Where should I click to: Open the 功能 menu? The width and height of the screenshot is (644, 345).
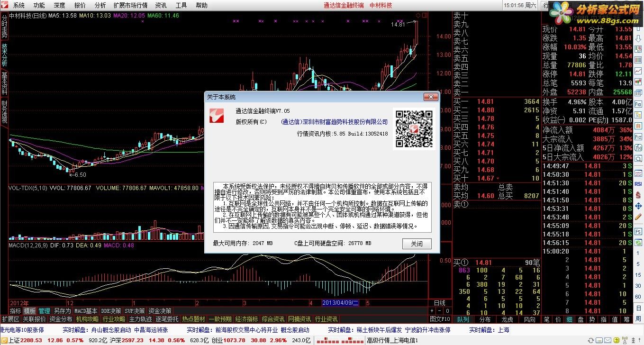(39, 5)
